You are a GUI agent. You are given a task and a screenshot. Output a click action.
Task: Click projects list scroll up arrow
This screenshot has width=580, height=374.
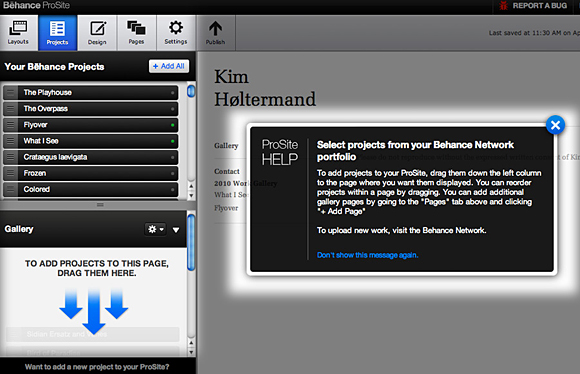click(x=191, y=186)
